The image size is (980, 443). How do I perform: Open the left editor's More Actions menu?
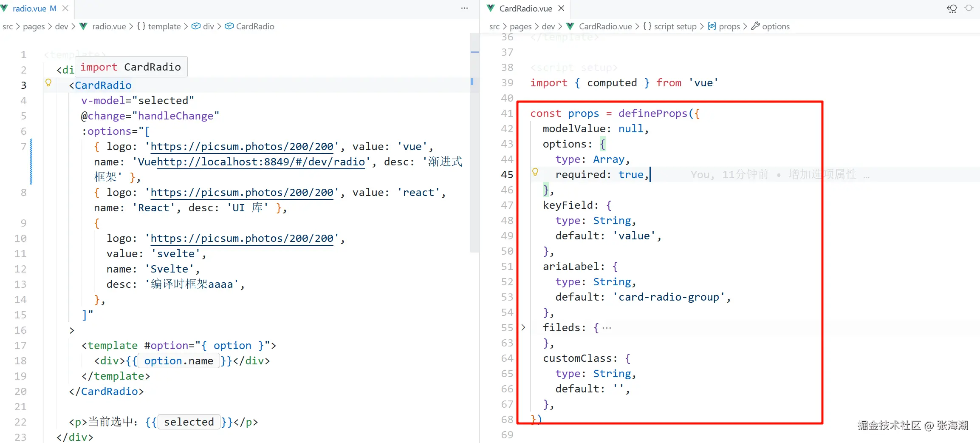pos(464,8)
